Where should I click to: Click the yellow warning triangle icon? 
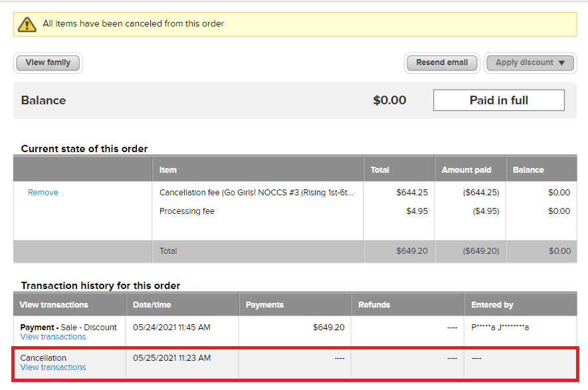pyautogui.click(x=27, y=24)
